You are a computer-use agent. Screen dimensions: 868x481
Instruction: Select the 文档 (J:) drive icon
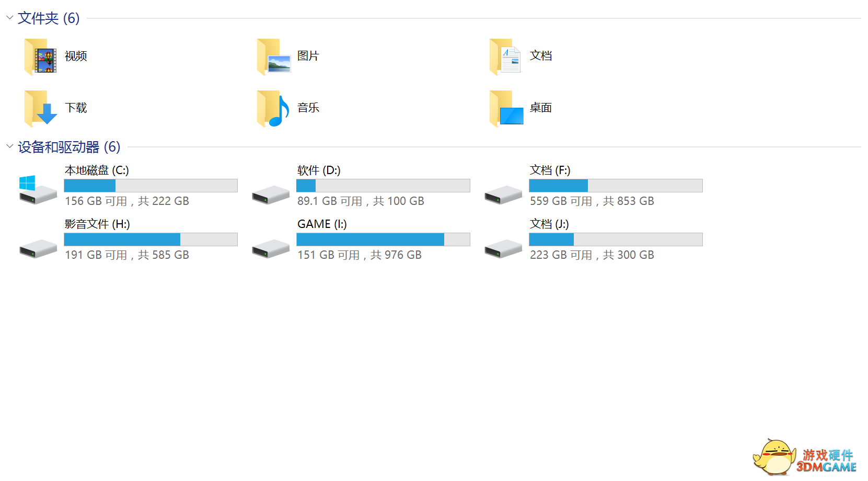pos(503,248)
